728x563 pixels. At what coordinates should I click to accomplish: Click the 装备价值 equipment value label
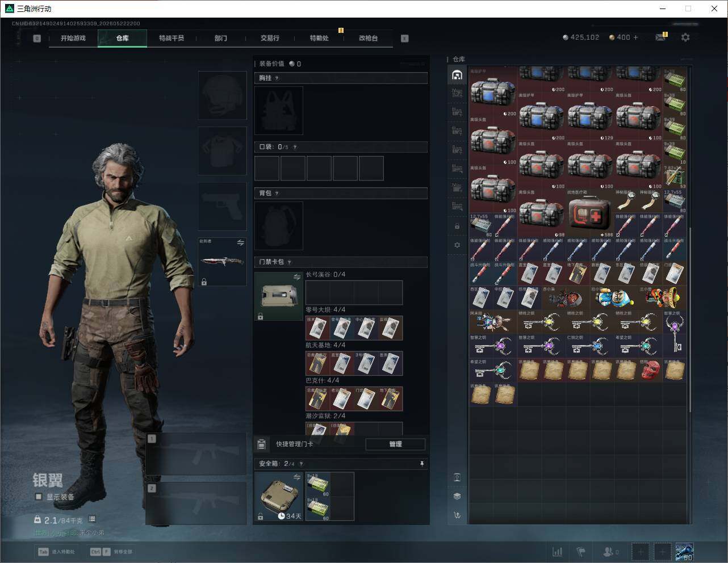pyautogui.click(x=271, y=64)
